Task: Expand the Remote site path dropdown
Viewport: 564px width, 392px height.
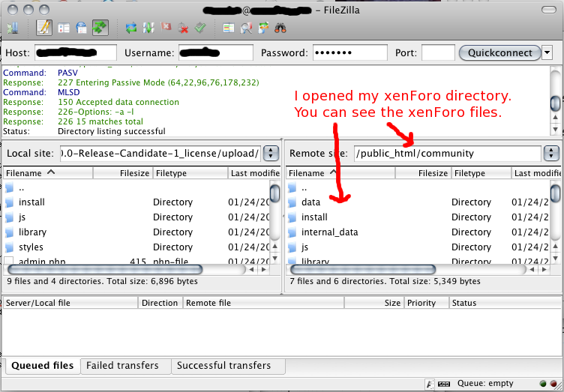Action: (x=551, y=154)
